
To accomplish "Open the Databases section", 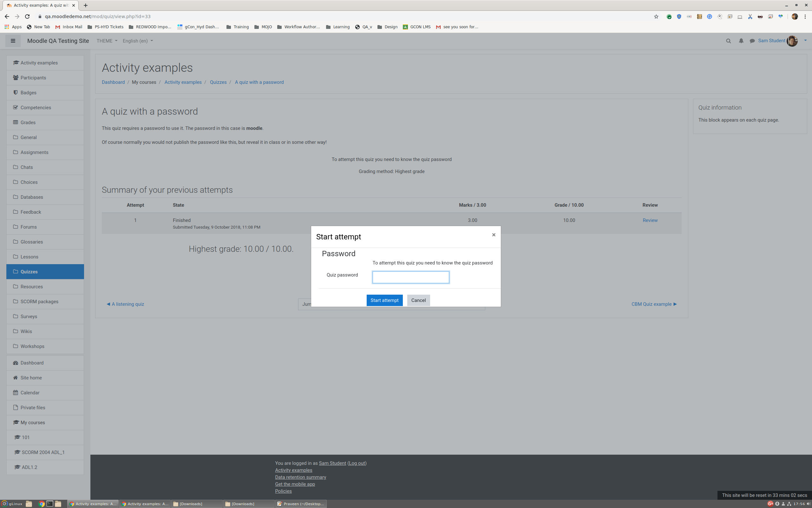I will 45,197.
